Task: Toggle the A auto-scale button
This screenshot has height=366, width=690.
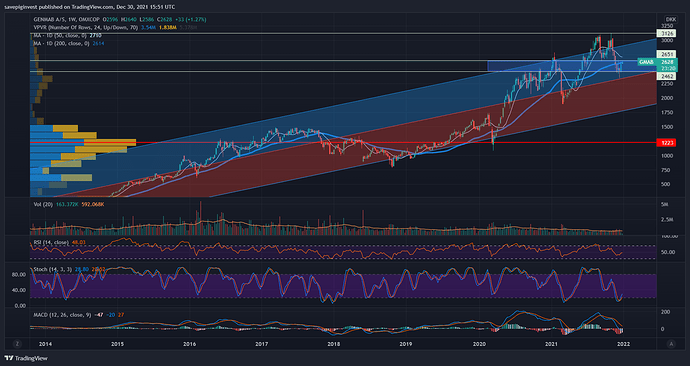Action: tap(671, 344)
